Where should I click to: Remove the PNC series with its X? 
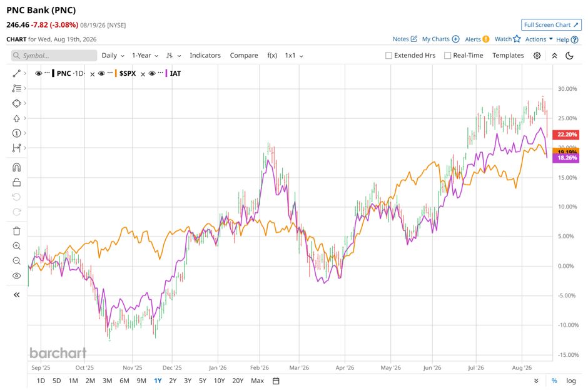tap(92, 74)
